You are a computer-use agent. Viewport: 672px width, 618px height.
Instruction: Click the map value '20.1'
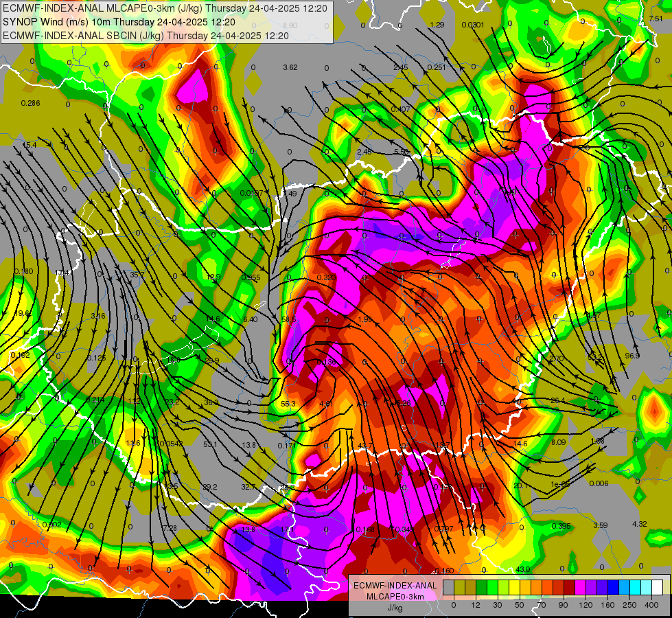[x=520, y=485]
